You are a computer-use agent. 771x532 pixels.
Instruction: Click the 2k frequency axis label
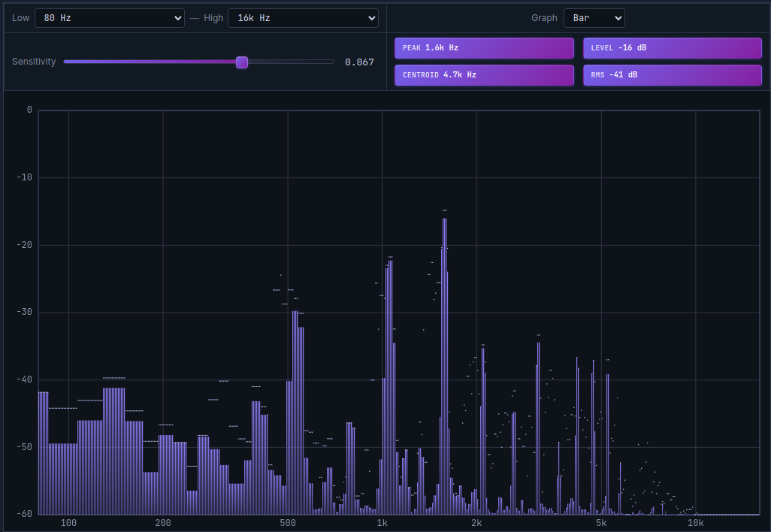(x=476, y=523)
